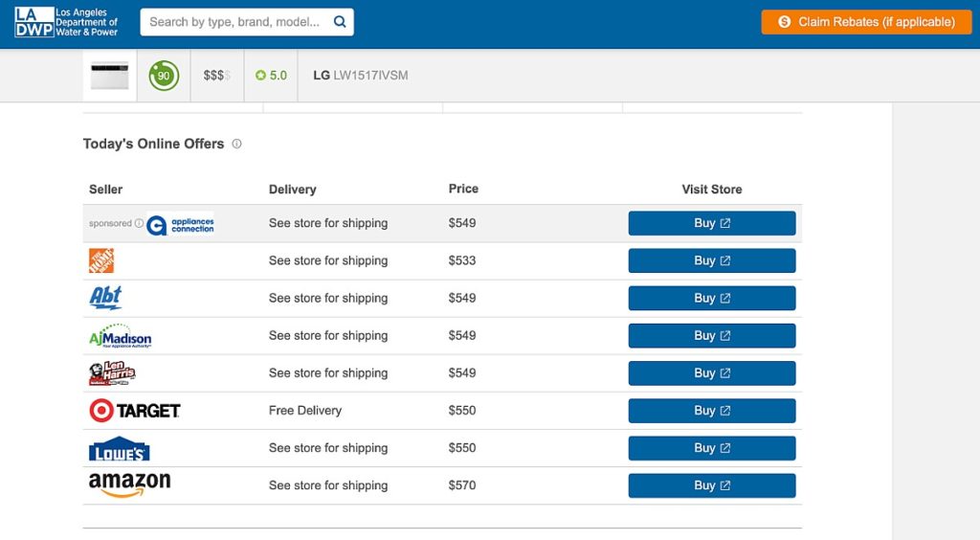Open the LADWP logo homepage

pos(66,22)
